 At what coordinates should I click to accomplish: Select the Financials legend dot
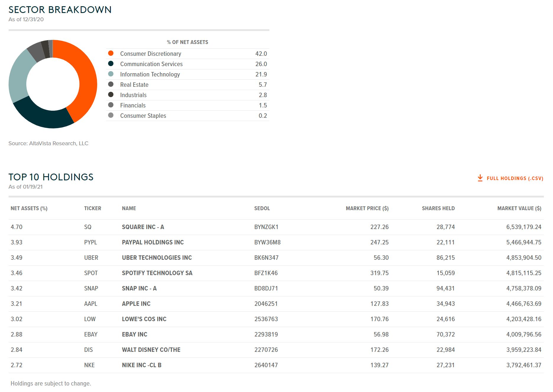pyautogui.click(x=111, y=105)
